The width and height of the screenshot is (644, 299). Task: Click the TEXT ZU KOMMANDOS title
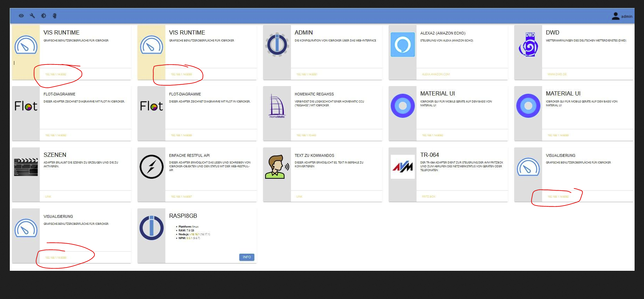coord(314,155)
